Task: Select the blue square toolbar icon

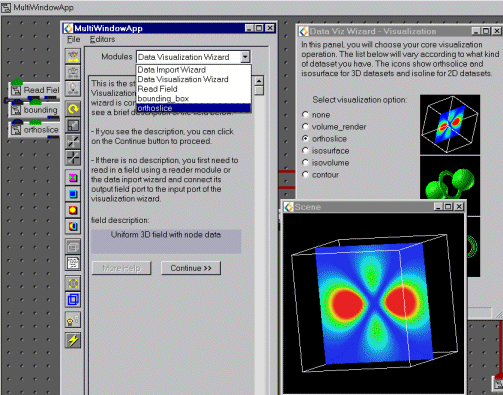Action: coord(73,194)
